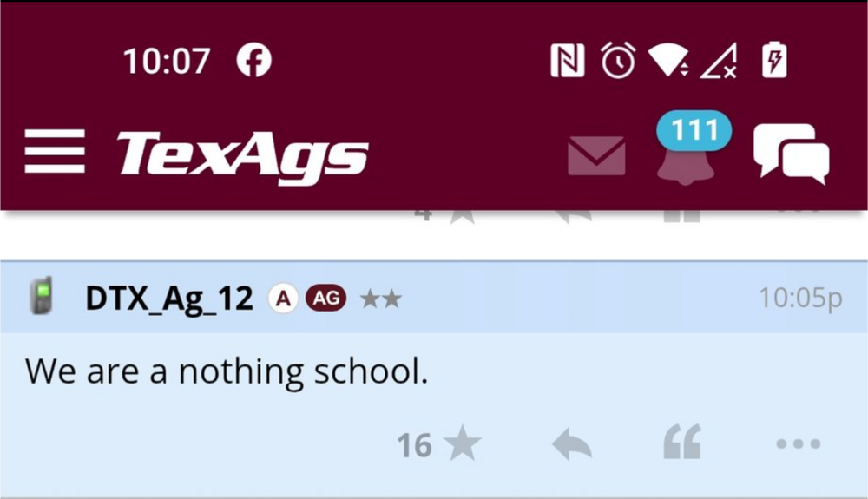
Task: Reply to DTX_Ag_12's post
Action: pos(572,445)
